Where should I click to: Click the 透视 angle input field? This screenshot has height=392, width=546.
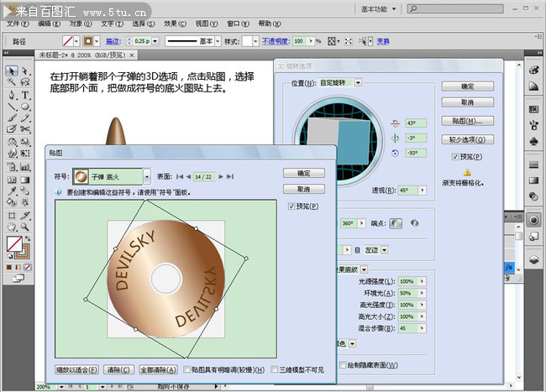406,190
